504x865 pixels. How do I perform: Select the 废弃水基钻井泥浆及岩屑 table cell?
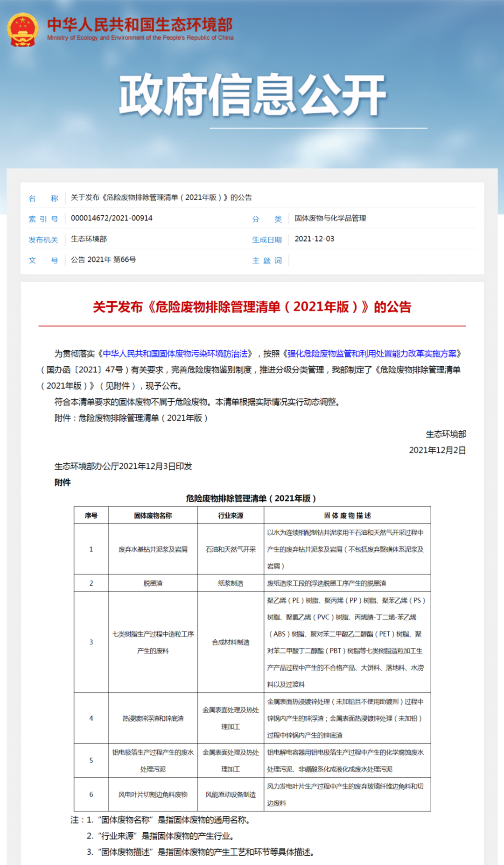click(x=153, y=549)
